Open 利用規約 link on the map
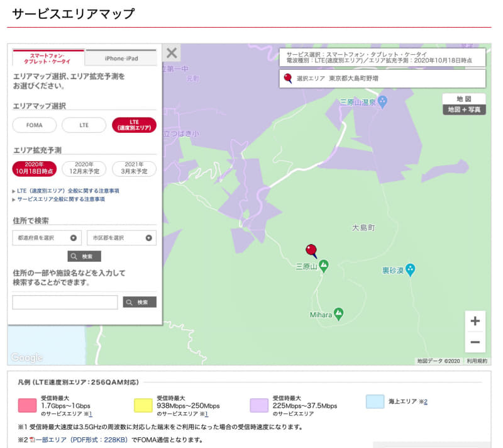This screenshot has height=448, width=503. (477, 361)
